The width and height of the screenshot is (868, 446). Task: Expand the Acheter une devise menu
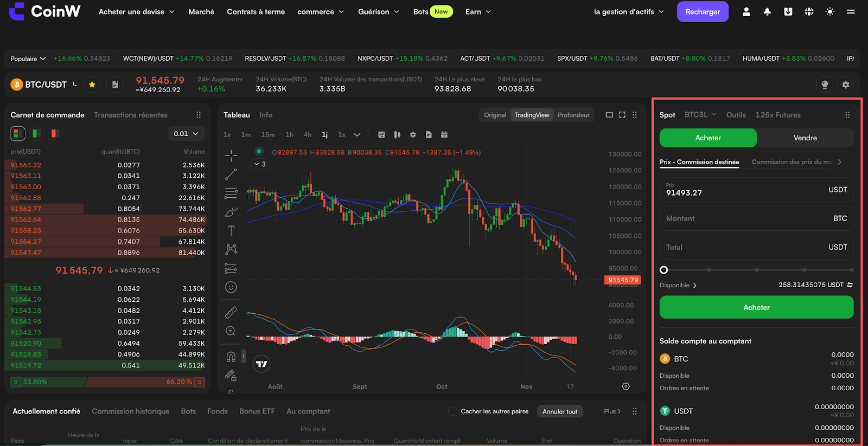click(136, 11)
